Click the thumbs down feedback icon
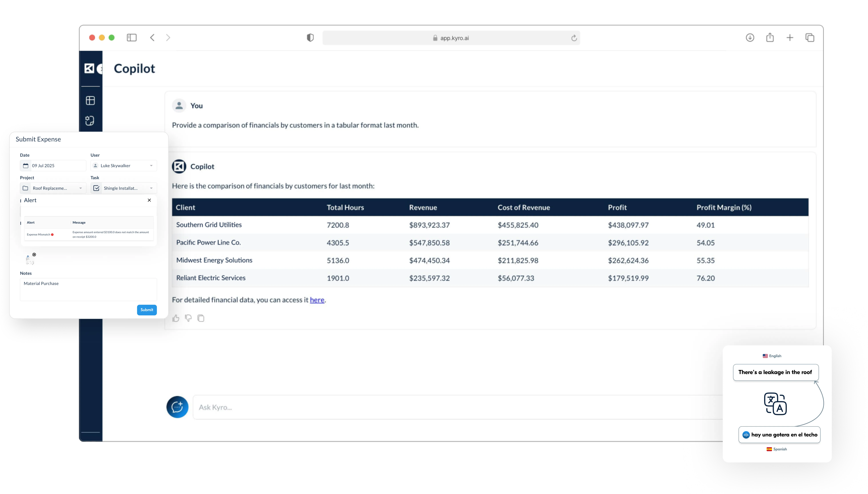The width and height of the screenshot is (868, 494). click(188, 318)
